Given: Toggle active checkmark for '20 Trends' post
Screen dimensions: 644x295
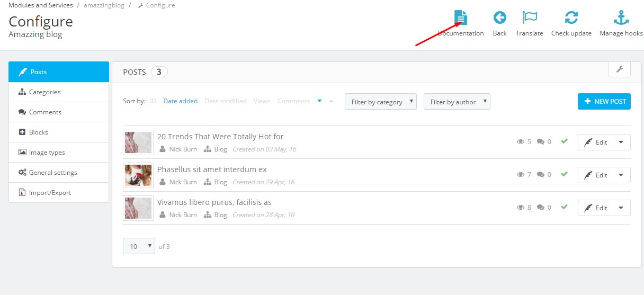Looking at the screenshot, I should click(564, 141).
